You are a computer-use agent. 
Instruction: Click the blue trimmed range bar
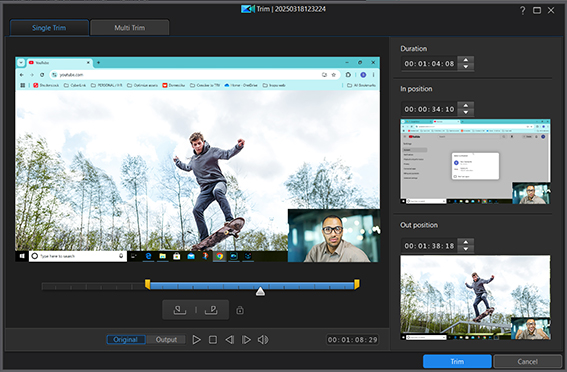point(252,286)
